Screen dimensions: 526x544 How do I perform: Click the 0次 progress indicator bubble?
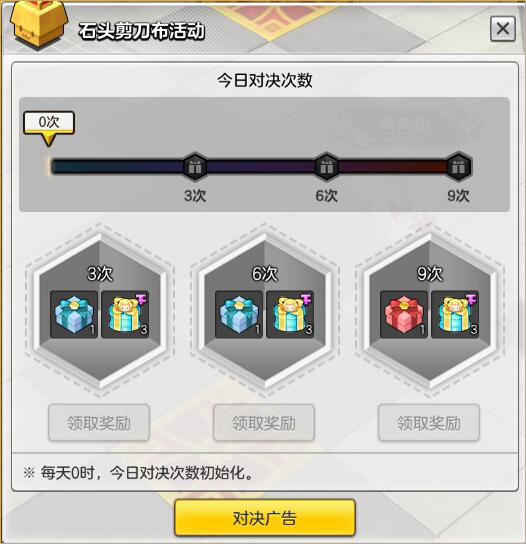[x=49, y=127]
